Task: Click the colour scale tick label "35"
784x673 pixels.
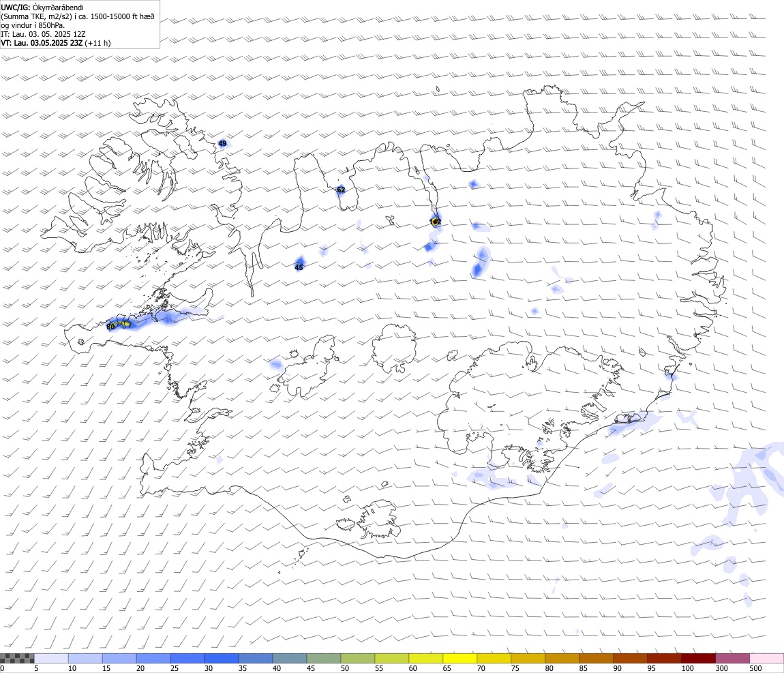Action: [x=243, y=668]
